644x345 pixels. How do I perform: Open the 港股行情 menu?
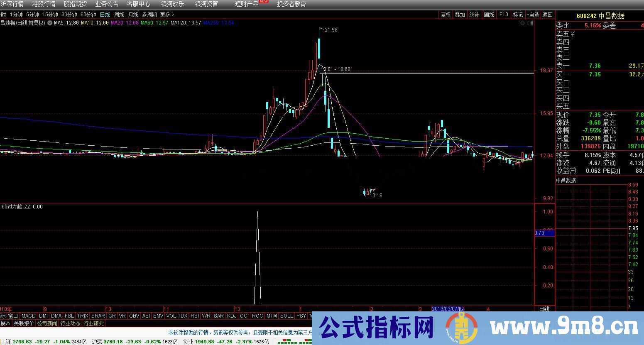click(44, 4)
